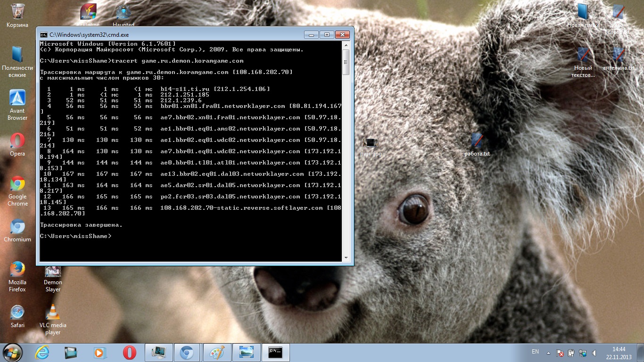Click the IP address 212.1.251.185
This screenshot has height=362, width=644.
pos(185,95)
